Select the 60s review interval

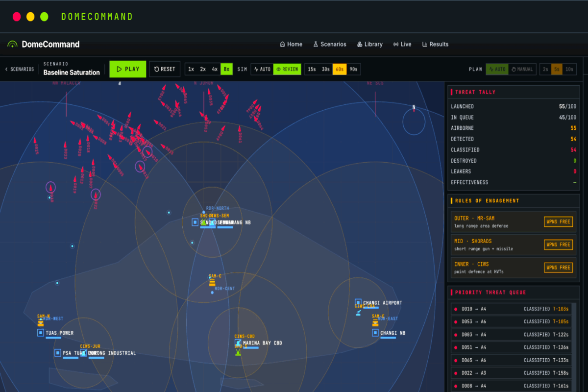(x=340, y=69)
